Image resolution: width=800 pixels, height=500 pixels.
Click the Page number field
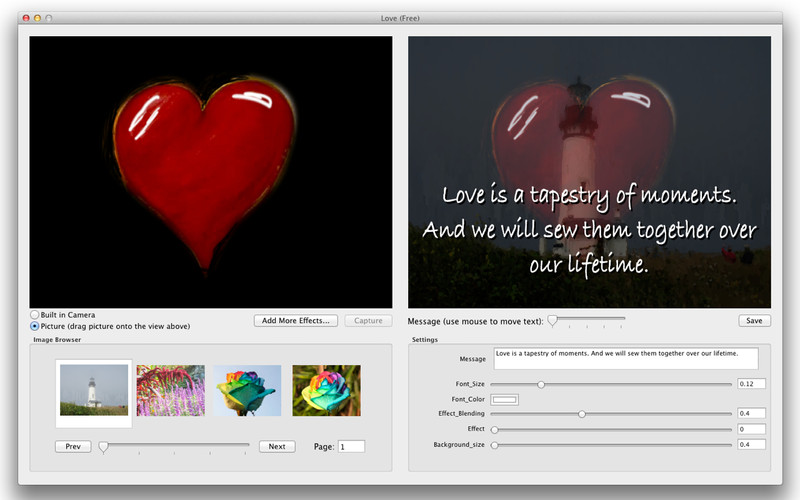click(x=352, y=446)
